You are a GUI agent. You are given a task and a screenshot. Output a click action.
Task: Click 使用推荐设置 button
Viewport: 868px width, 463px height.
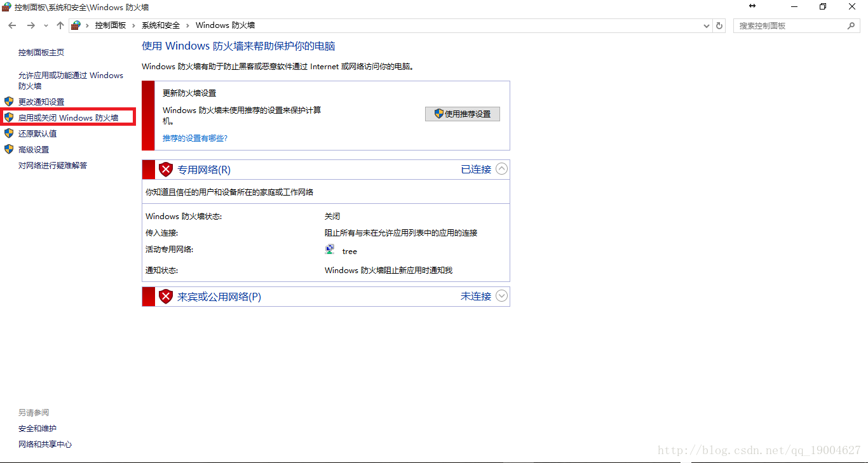coord(463,114)
